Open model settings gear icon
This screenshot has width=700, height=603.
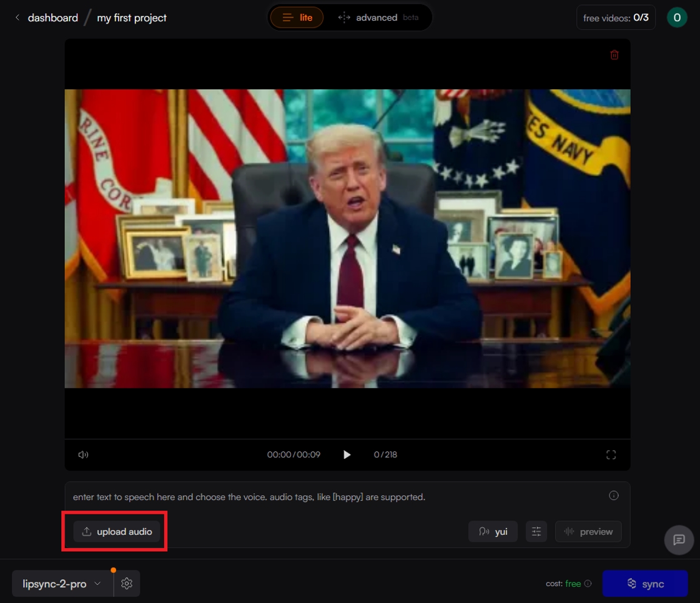point(127,584)
